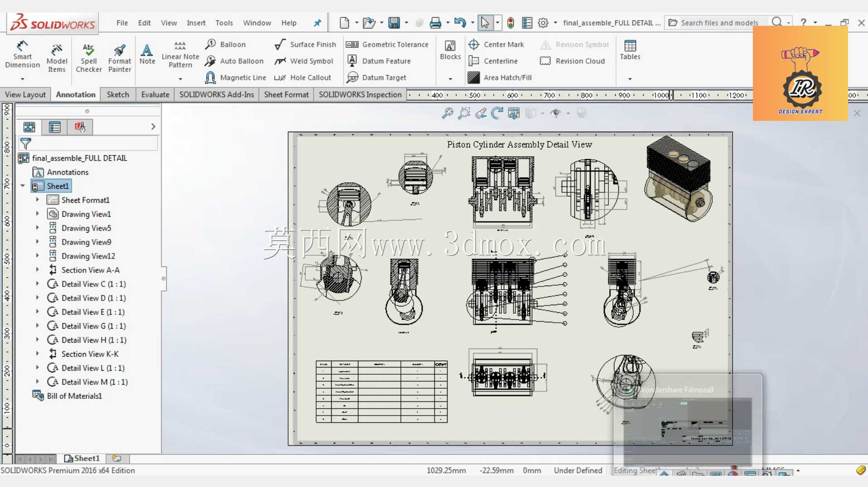Expand Detail View M node

pyautogui.click(x=38, y=382)
